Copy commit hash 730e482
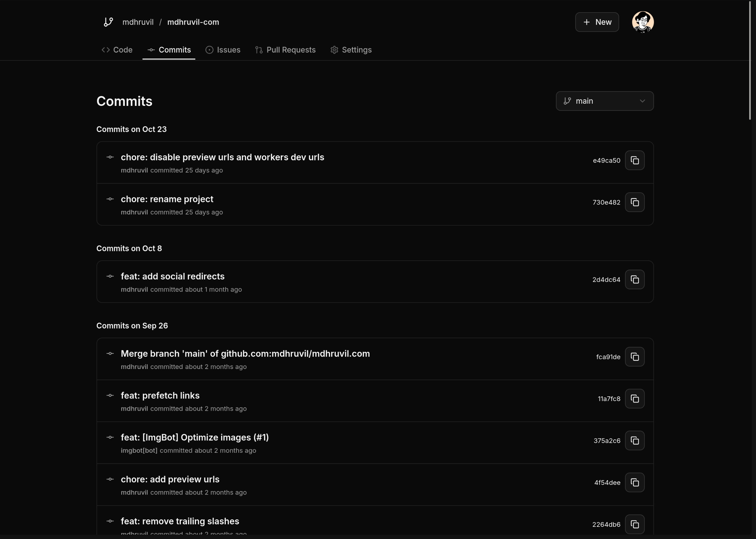 (x=635, y=202)
